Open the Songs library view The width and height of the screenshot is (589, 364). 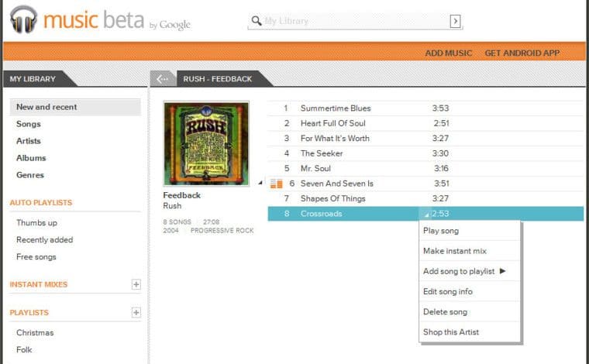[29, 124]
